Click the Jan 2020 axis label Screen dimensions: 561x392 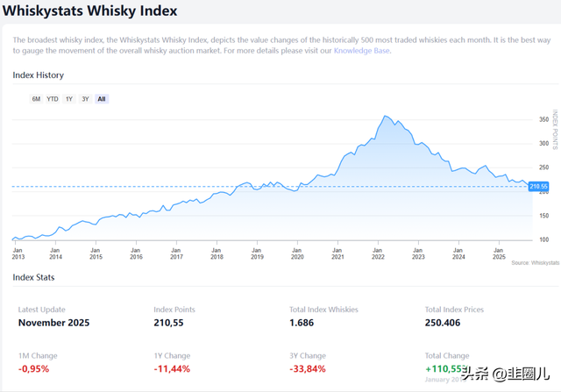tap(297, 253)
